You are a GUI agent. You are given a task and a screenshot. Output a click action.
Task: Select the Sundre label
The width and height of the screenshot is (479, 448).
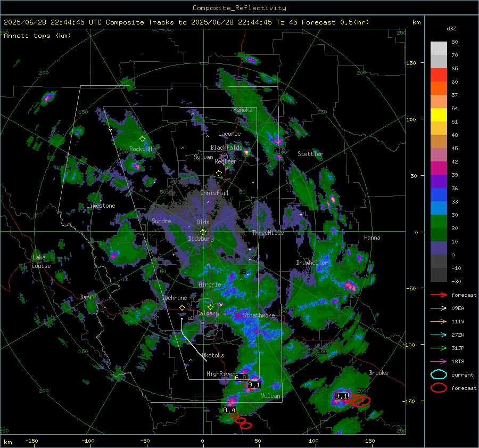point(161,221)
